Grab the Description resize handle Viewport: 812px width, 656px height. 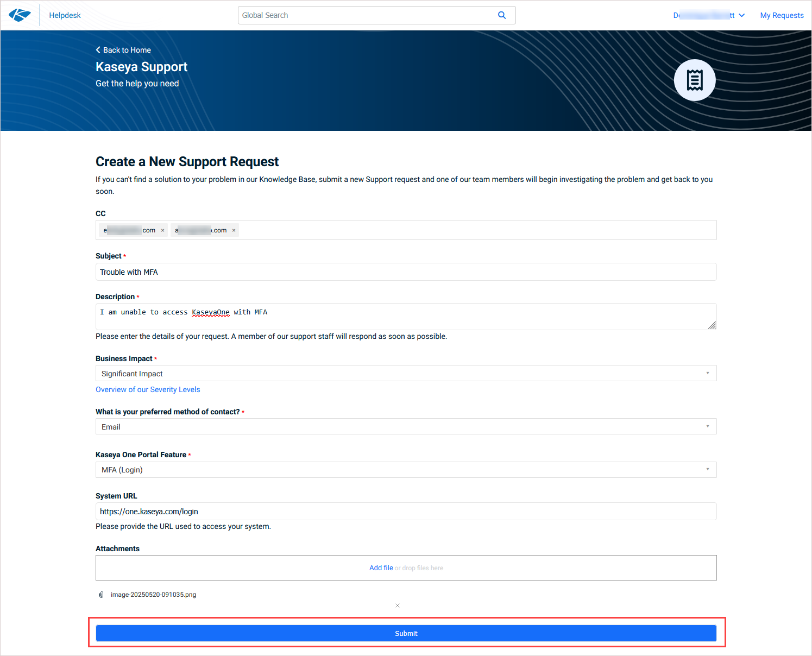[x=712, y=325]
